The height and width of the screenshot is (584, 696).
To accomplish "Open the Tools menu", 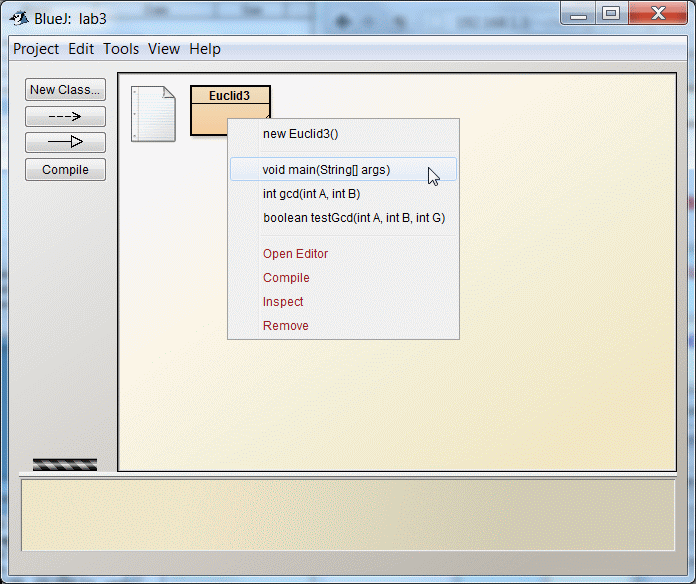I will [x=121, y=48].
